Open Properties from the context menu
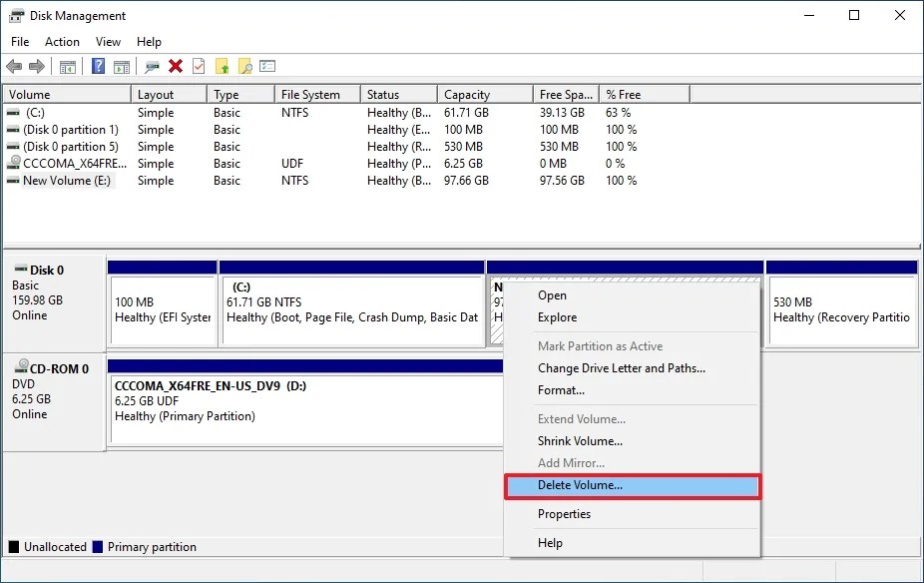Image resolution: width=924 pixels, height=583 pixels. click(564, 513)
